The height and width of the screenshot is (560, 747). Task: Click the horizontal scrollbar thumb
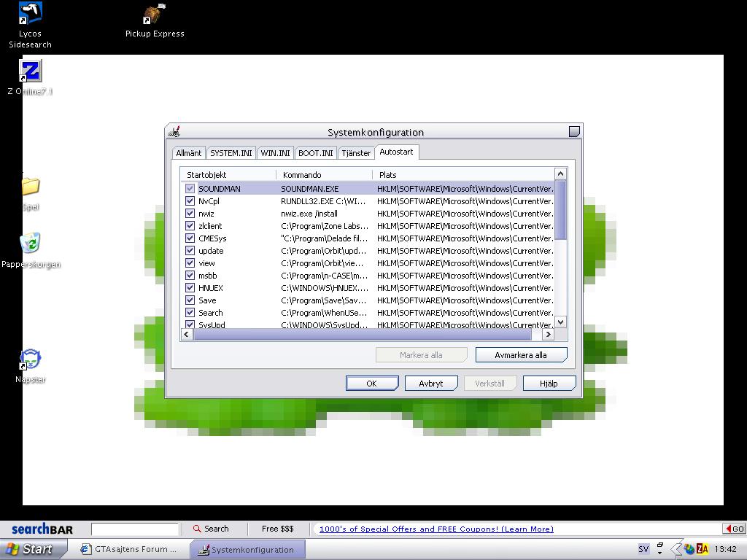tap(362, 334)
